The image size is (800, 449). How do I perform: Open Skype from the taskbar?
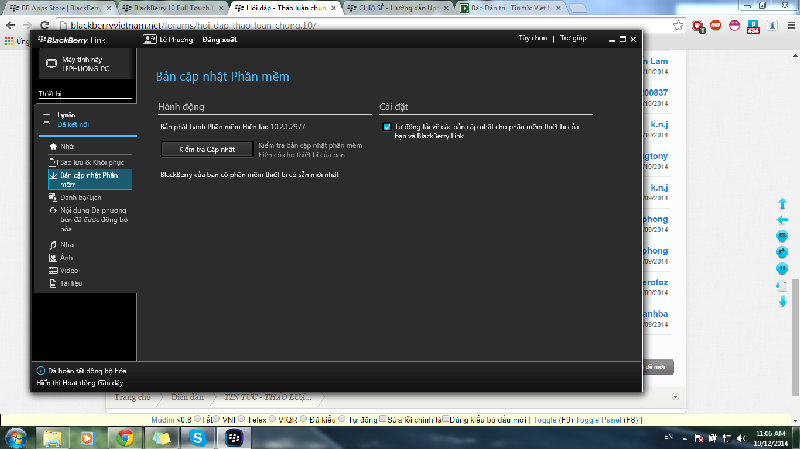tap(197, 438)
